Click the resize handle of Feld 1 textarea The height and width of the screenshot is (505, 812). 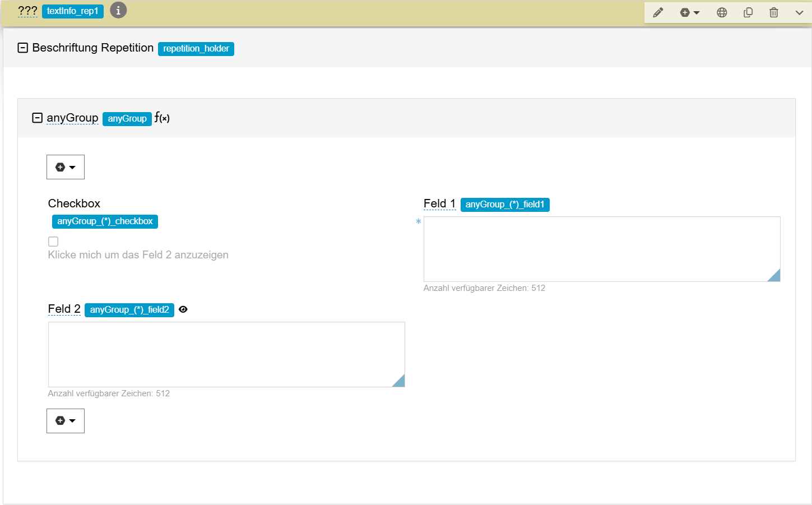[x=774, y=276]
